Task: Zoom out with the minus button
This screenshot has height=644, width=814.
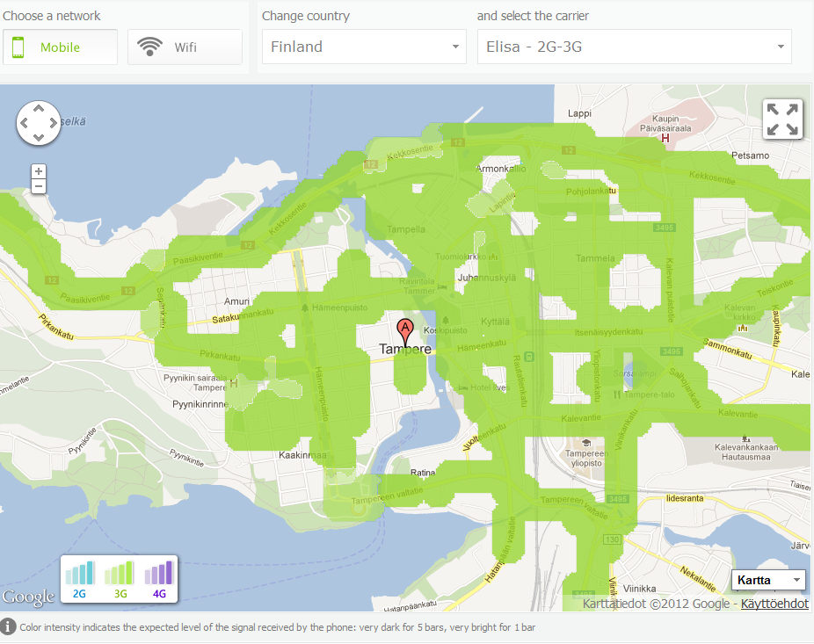Action: coord(39,186)
